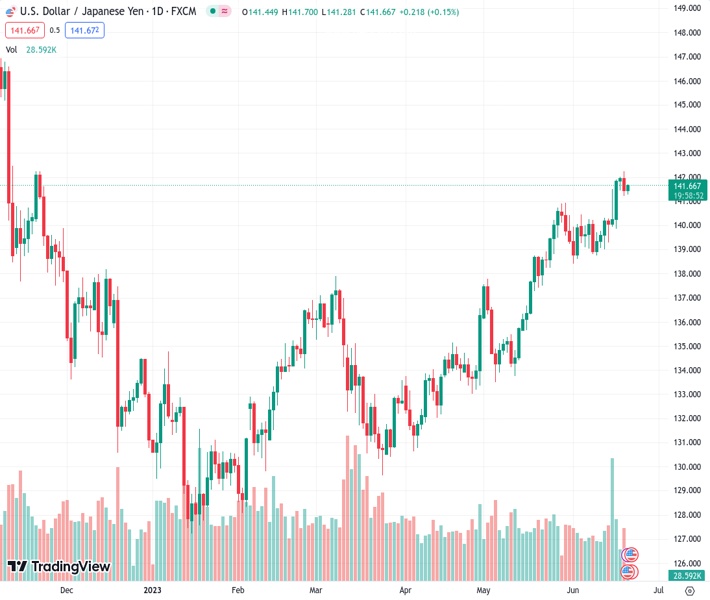The height and width of the screenshot is (600, 710).
Task: Click the Mar label on the time axis
Action: (316, 590)
